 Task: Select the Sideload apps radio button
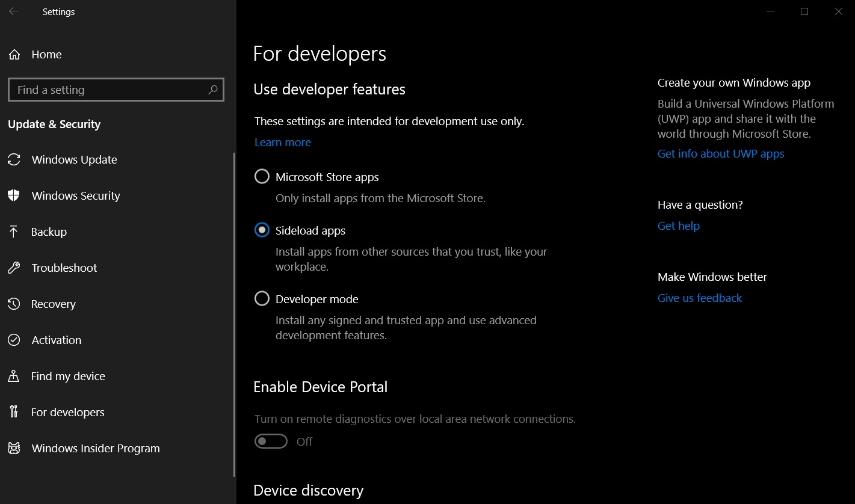262,230
